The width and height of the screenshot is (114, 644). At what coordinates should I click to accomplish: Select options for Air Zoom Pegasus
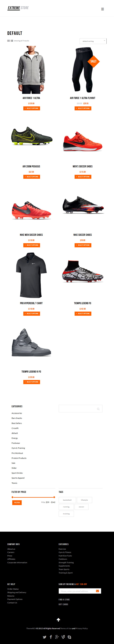[32, 177]
